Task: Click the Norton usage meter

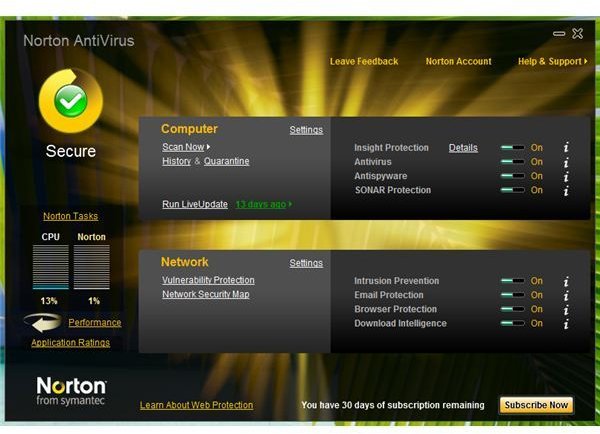Action: 91,267
